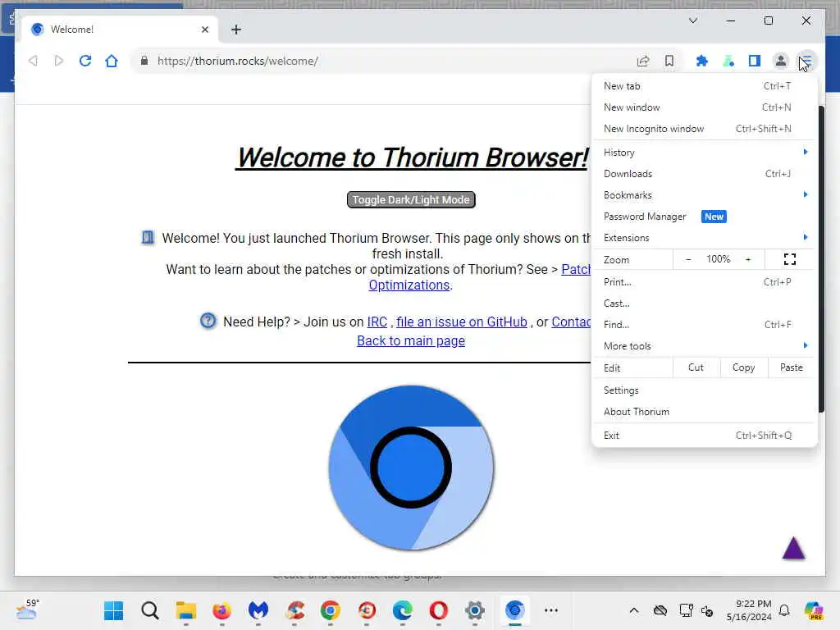Open file an issue on GitHub link

(x=462, y=322)
